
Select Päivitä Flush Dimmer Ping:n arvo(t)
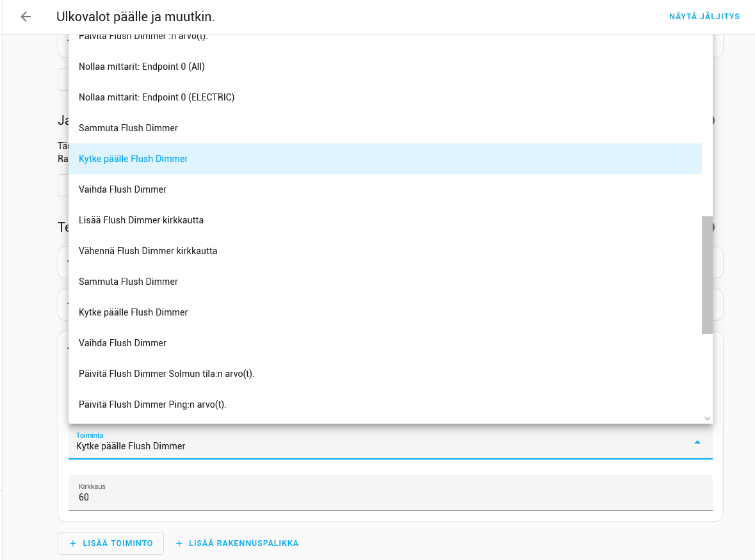click(x=152, y=404)
